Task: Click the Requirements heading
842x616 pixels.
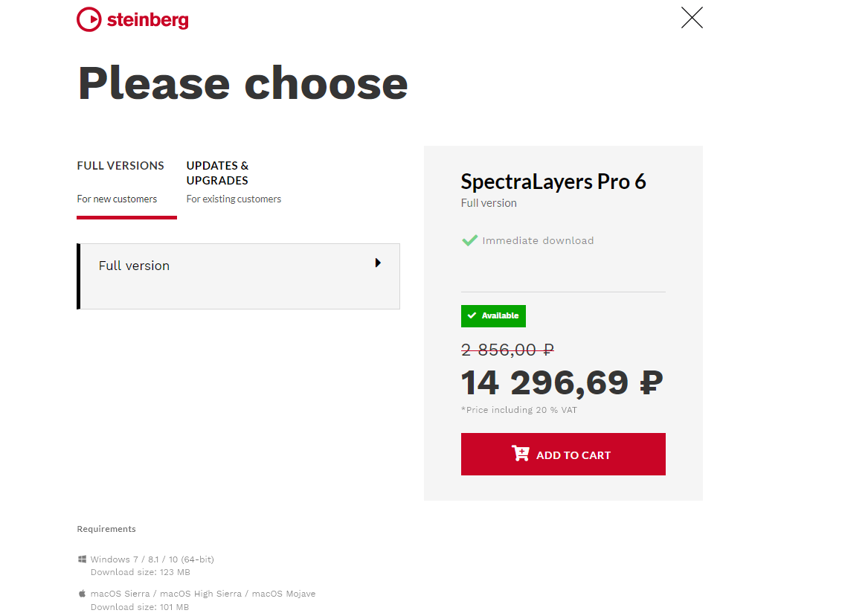Action: (106, 529)
